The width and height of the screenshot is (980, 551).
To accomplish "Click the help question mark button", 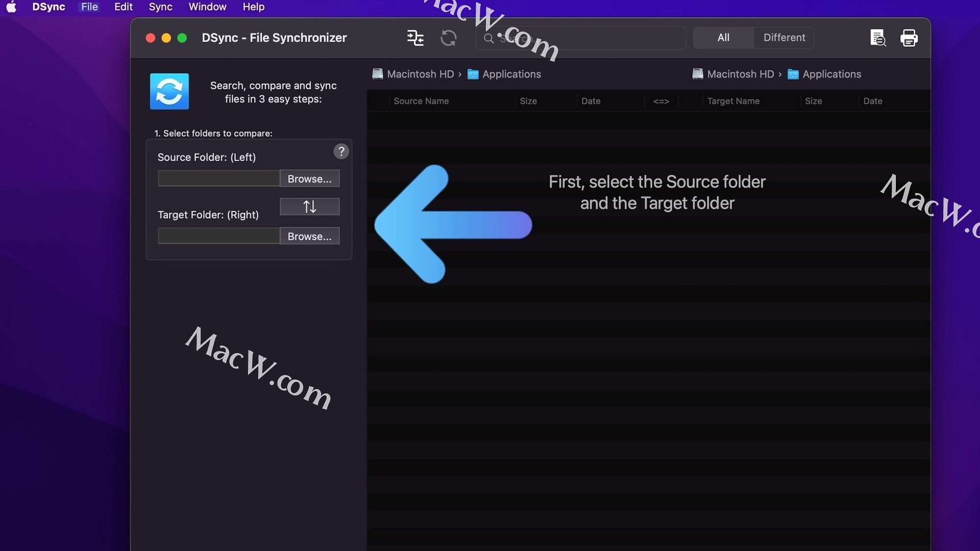I will pyautogui.click(x=341, y=151).
